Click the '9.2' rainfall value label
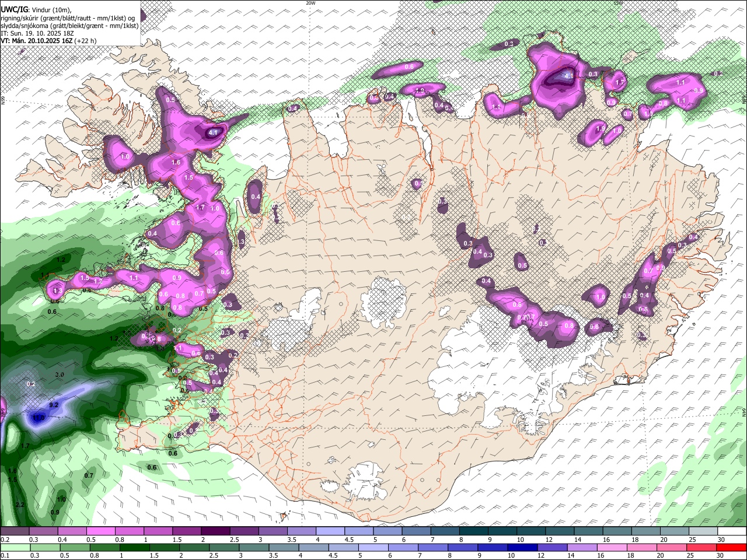 [x=54, y=405]
